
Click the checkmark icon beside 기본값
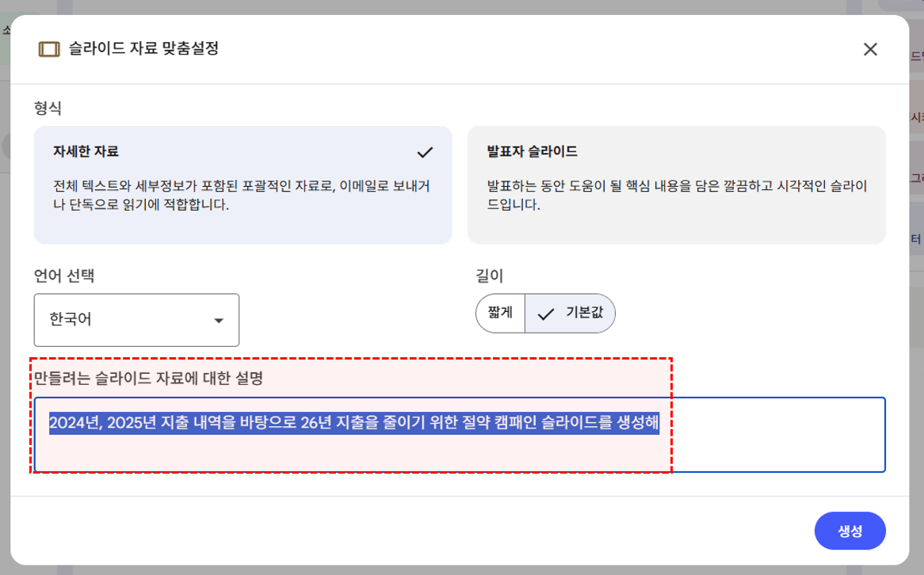[546, 314]
